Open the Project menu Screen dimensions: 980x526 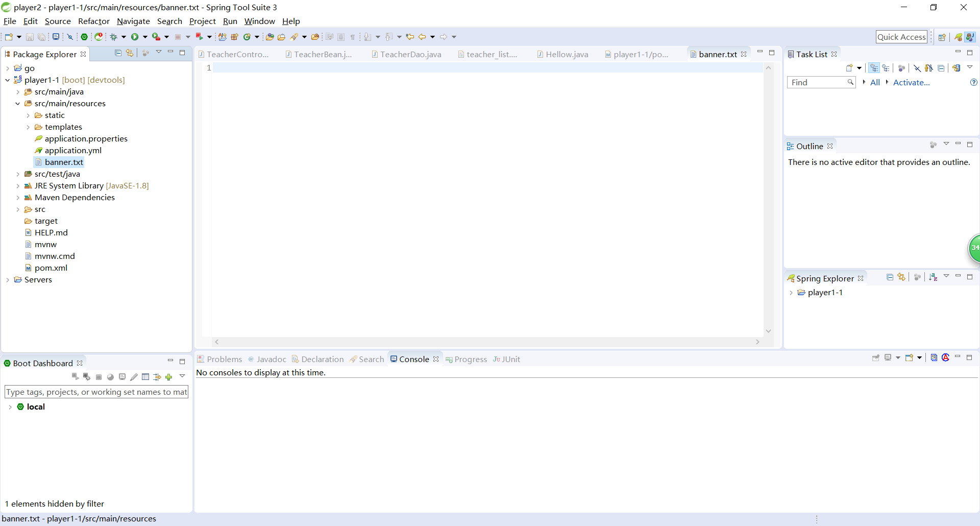click(x=203, y=21)
